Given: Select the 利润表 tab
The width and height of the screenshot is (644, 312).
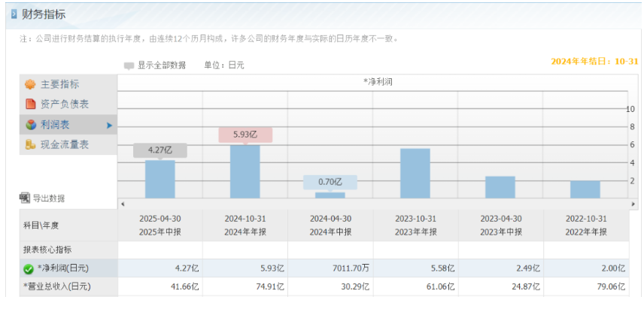Looking at the screenshot, I should (68, 125).
